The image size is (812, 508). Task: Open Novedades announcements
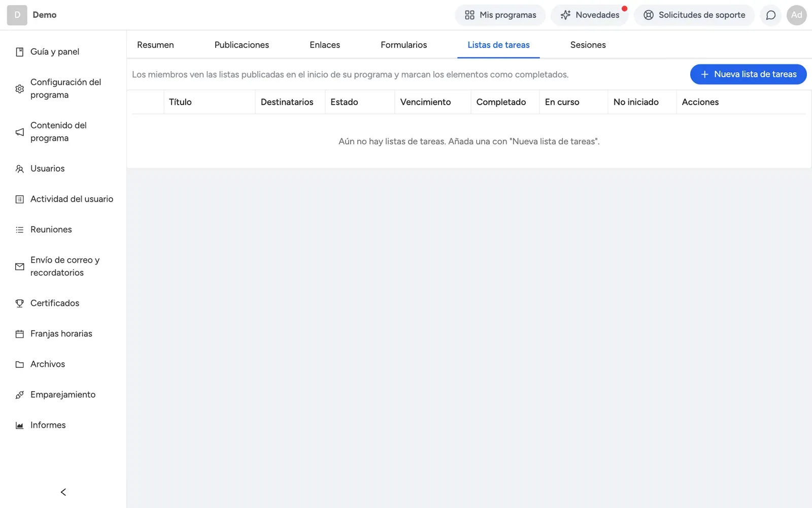pyautogui.click(x=590, y=15)
